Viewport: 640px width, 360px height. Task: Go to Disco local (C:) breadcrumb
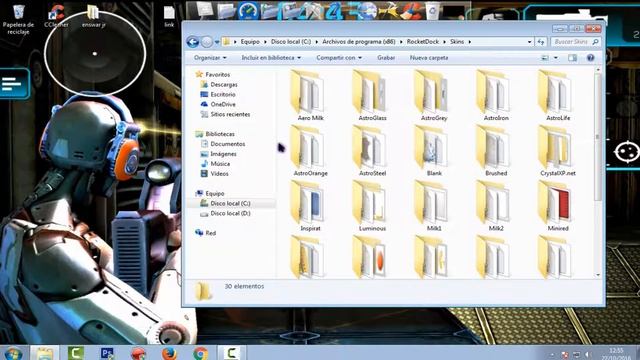[291, 42]
